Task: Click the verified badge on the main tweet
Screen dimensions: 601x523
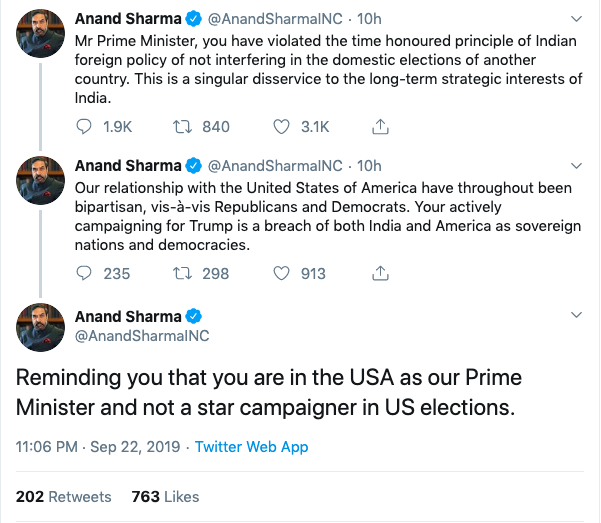Action: coord(196,317)
